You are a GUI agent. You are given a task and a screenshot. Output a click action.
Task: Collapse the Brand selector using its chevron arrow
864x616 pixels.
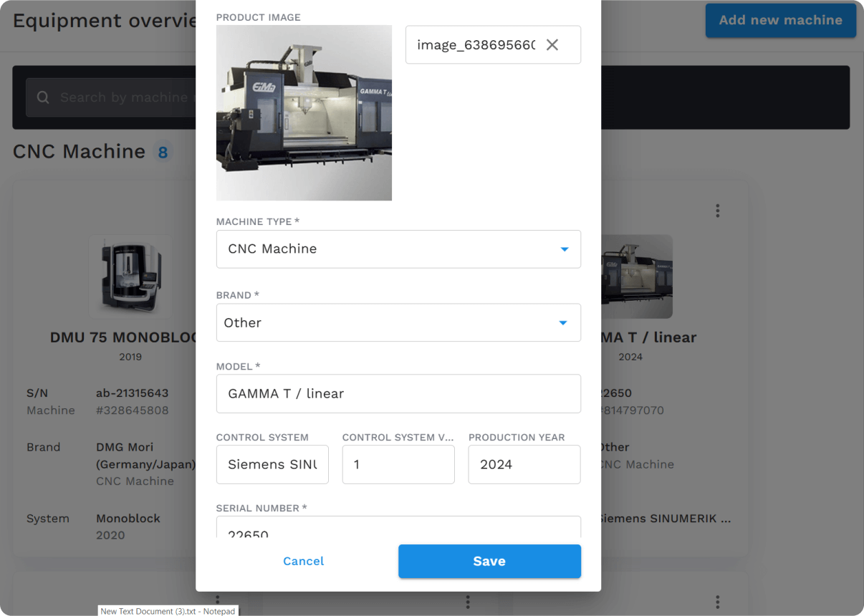[563, 322]
